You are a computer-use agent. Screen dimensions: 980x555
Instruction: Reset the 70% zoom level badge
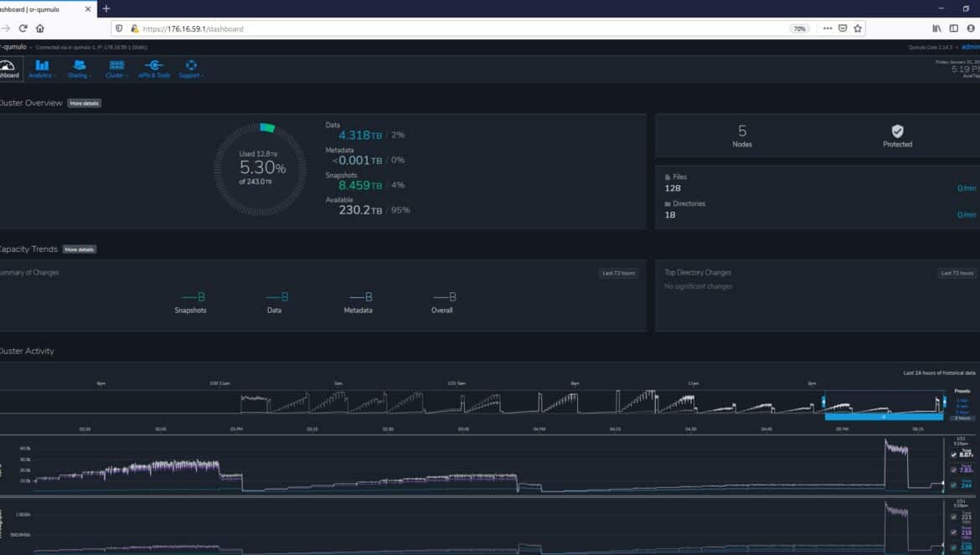799,28
